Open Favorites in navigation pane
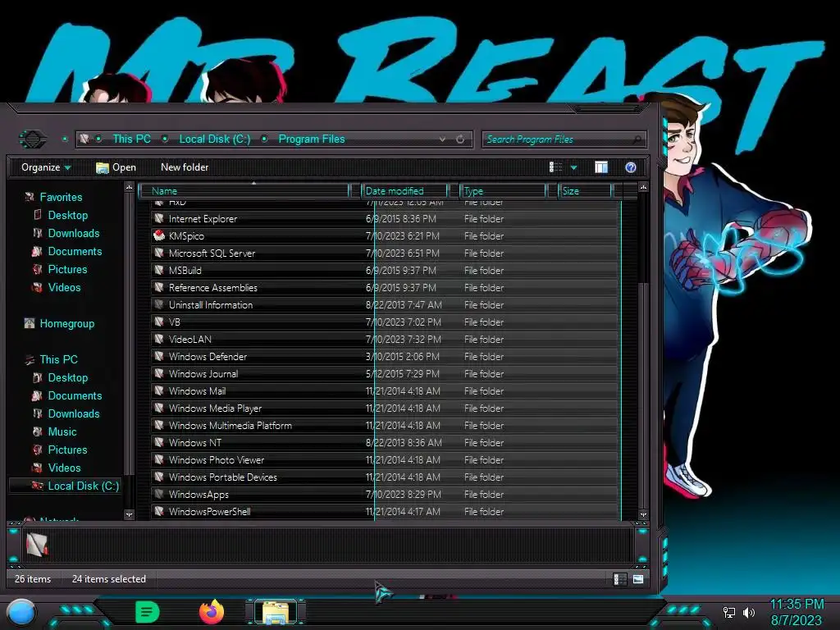Screen dimensions: 840x630 point(61,197)
